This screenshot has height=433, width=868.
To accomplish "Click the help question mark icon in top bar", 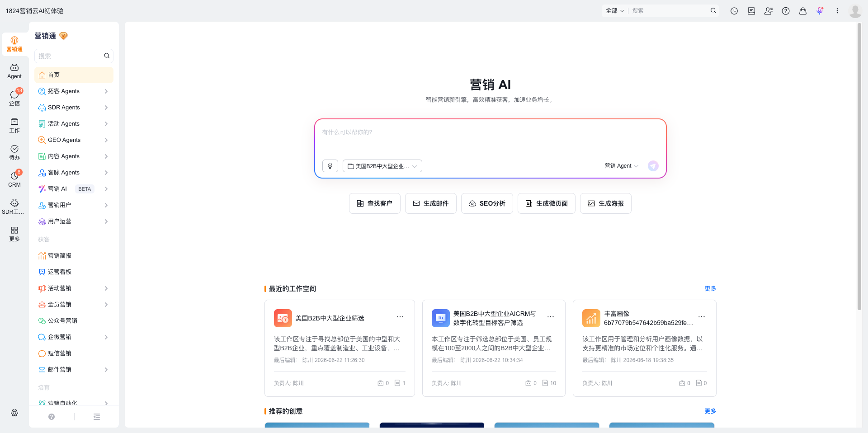I will tap(786, 11).
